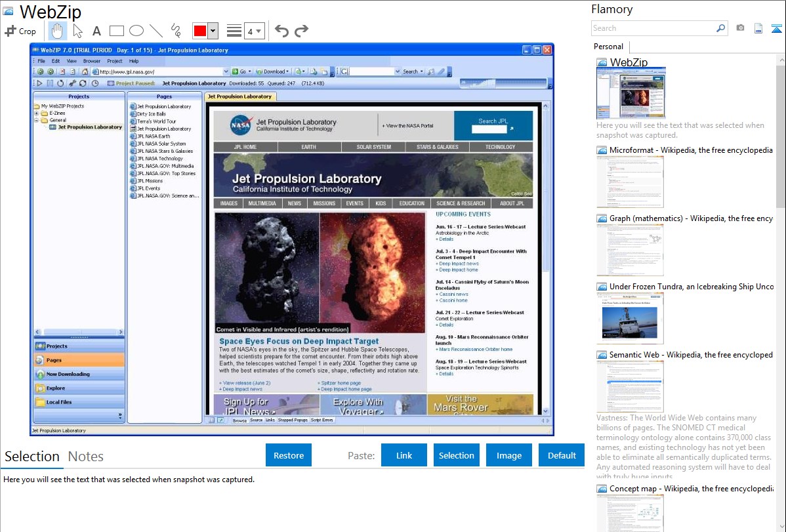Open the Under Frozen Tundra snapshot thumbnail

[630, 318]
